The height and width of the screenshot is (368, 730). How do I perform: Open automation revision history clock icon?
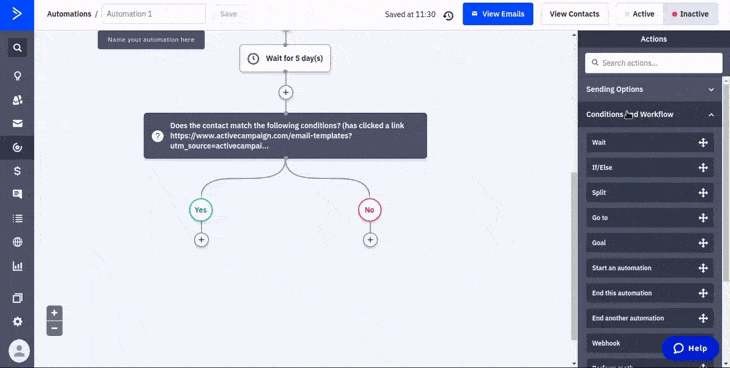pos(448,15)
